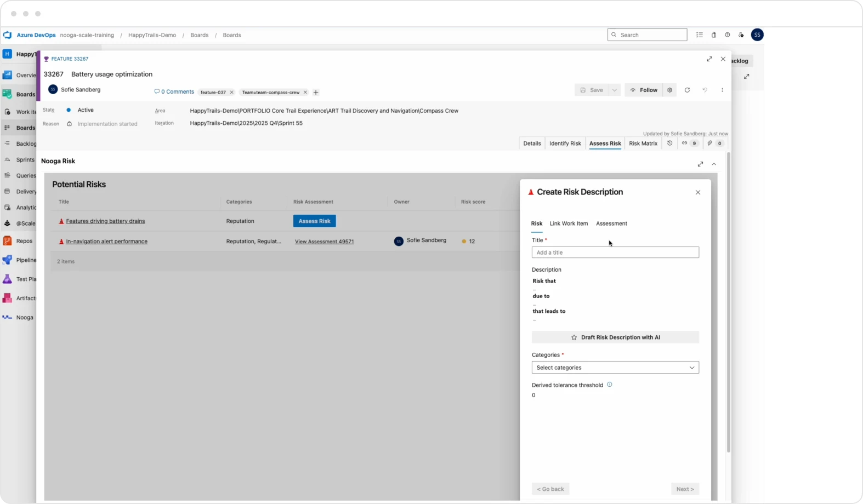Close the Feature 33267 work item dialog
Image resolution: width=863 pixels, height=504 pixels.
(x=723, y=59)
